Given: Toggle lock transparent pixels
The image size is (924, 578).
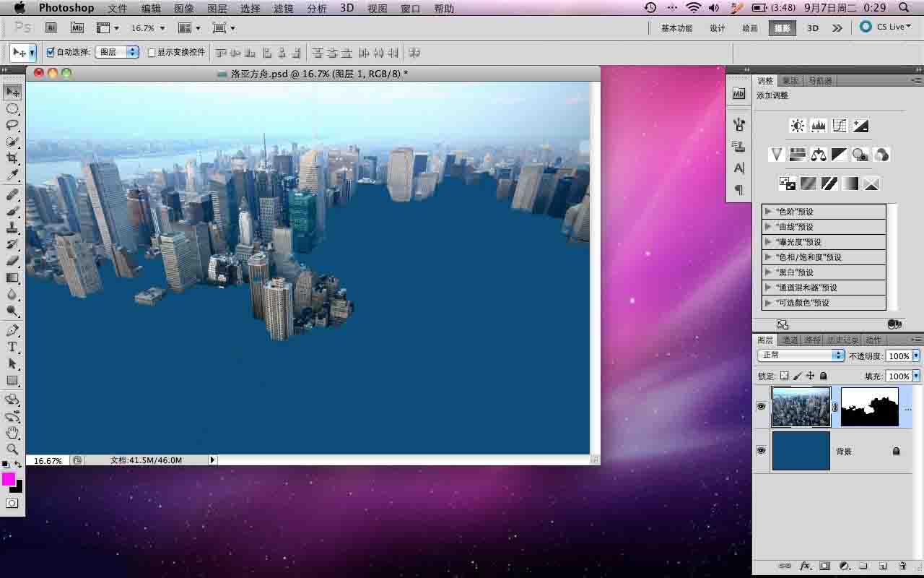Looking at the screenshot, I should coord(785,376).
